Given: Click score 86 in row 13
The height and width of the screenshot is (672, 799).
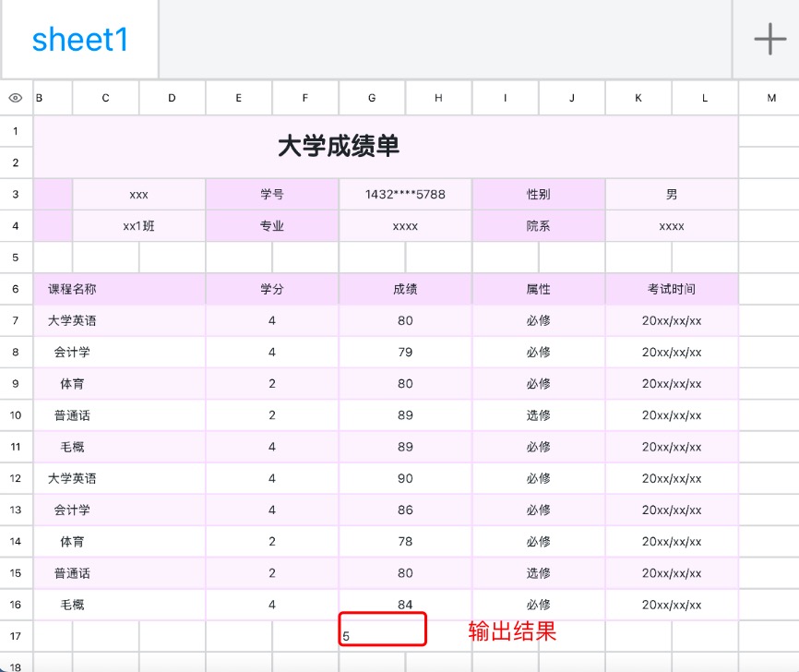Looking at the screenshot, I should click(x=406, y=510).
